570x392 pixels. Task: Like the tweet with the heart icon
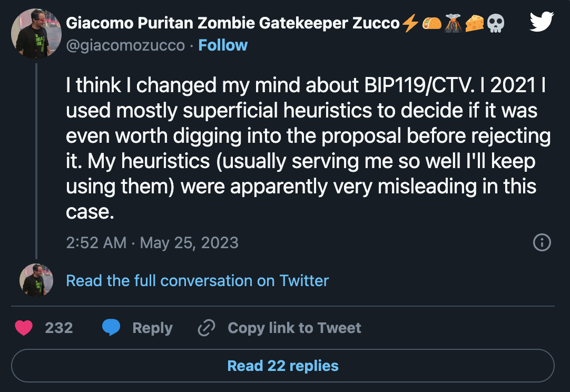[x=24, y=328]
